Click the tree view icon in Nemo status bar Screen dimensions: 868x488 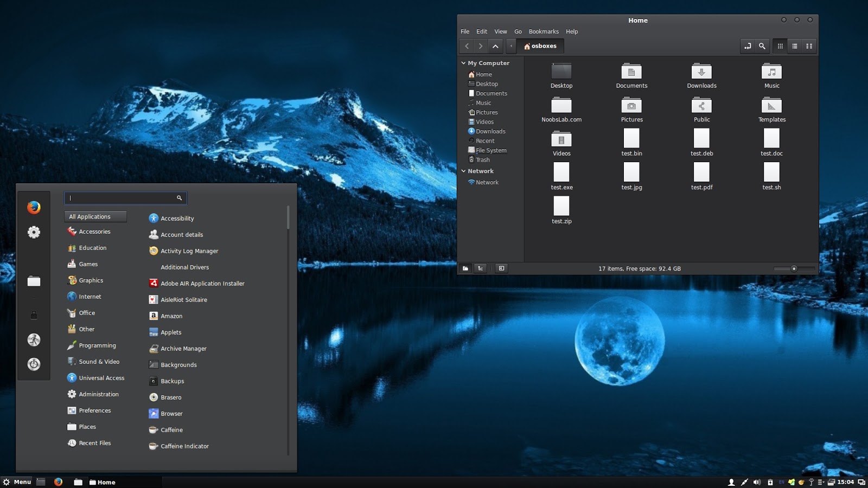click(x=481, y=268)
